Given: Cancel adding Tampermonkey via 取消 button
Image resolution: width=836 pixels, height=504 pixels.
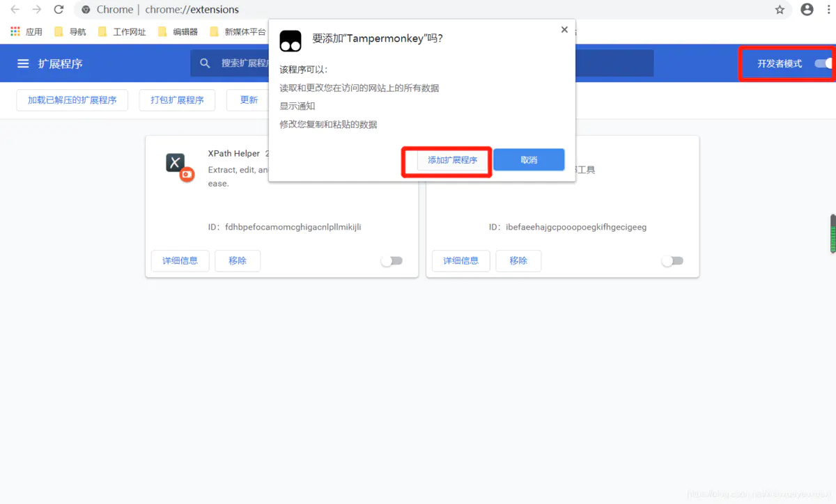Looking at the screenshot, I should (528, 159).
